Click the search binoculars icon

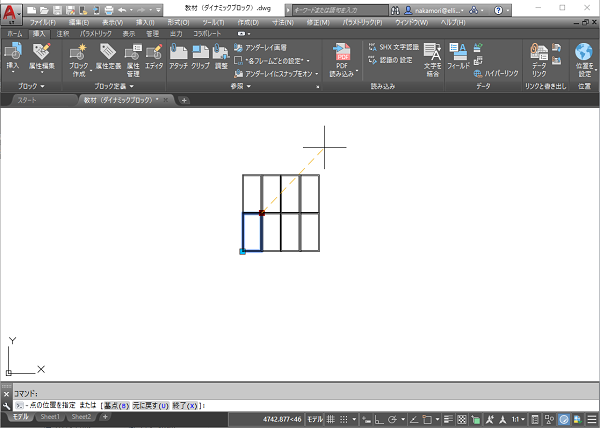(x=395, y=10)
